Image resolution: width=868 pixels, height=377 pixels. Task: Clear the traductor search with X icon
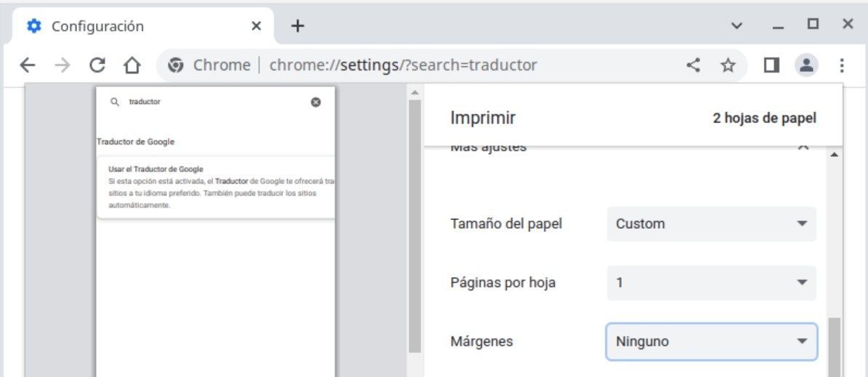[x=315, y=102]
